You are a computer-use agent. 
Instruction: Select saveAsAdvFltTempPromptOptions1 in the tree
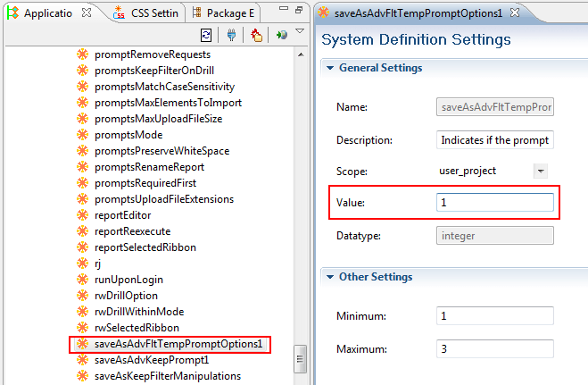tap(178, 344)
